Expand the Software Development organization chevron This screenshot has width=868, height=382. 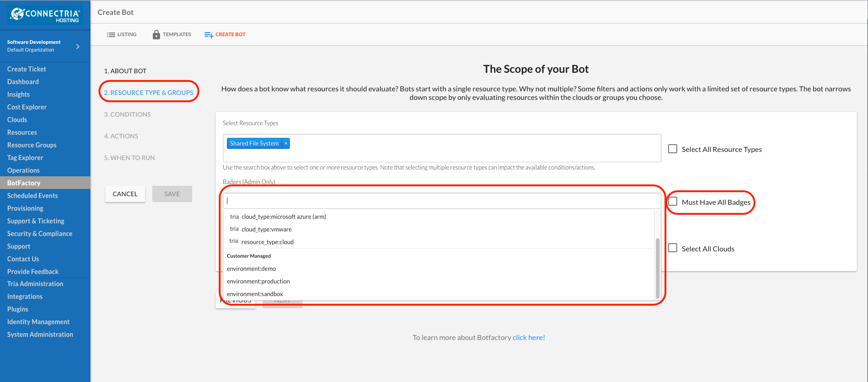tap(78, 46)
